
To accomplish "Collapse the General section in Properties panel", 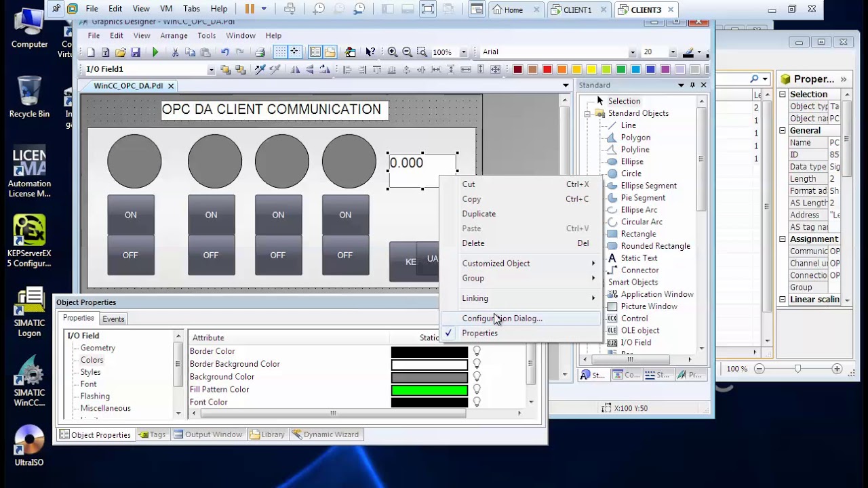I will coord(782,131).
